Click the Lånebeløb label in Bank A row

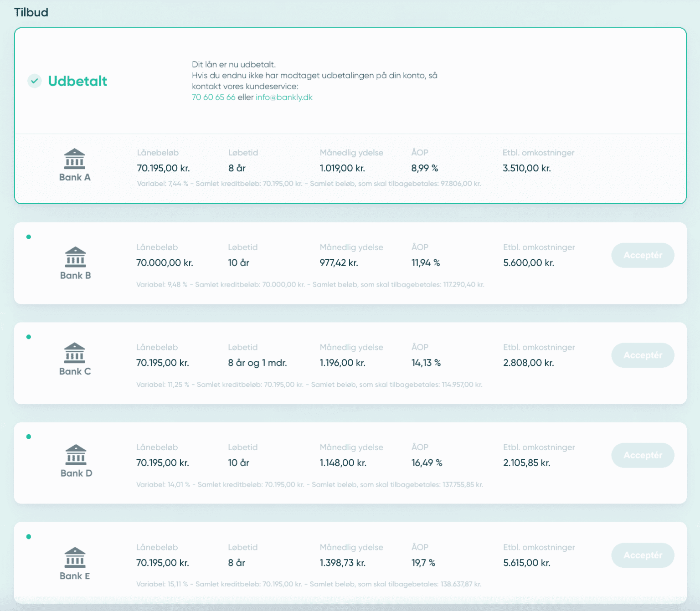pos(158,153)
